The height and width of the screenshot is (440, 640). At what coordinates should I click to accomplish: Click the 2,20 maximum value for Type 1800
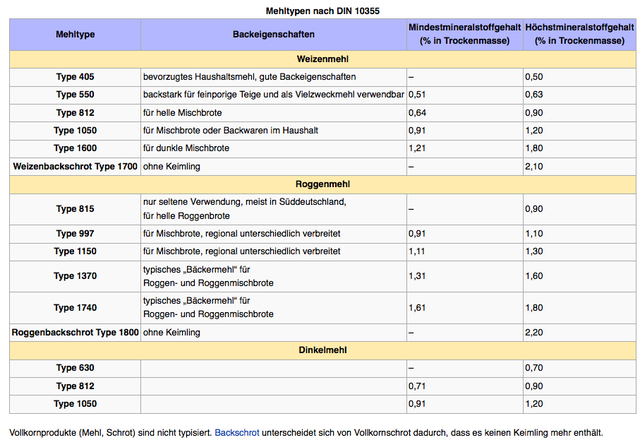[x=534, y=333]
